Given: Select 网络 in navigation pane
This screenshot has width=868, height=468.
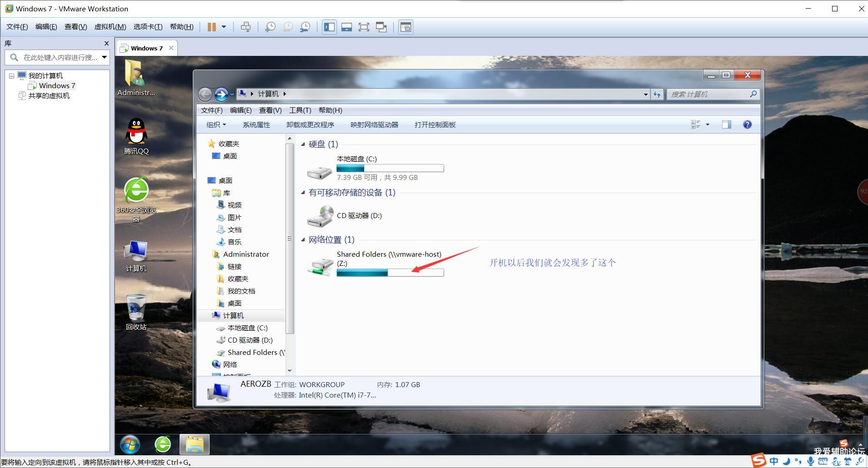Looking at the screenshot, I should click(x=225, y=364).
